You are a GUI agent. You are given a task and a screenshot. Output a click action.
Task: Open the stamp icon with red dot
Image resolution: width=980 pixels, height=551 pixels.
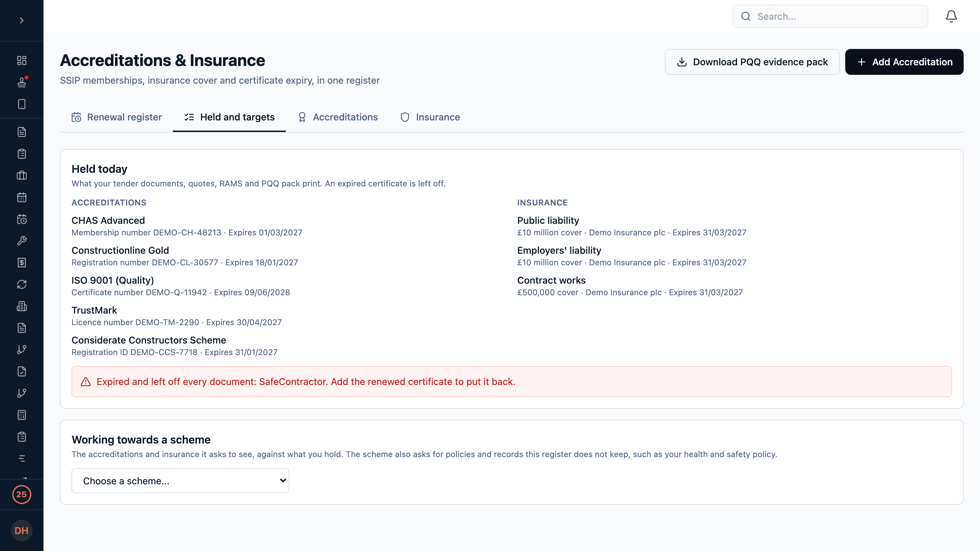pos(22,82)
